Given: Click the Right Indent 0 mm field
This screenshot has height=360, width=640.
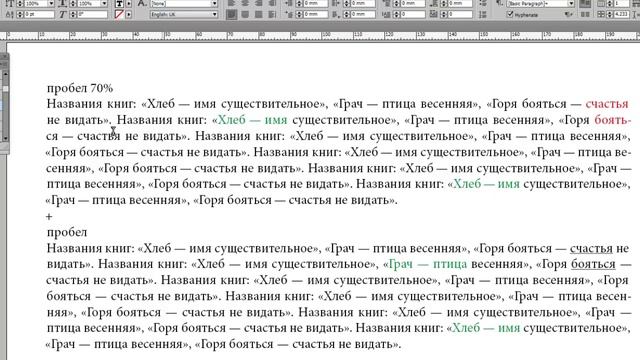Looking at the screenshot, I should 362,4.
